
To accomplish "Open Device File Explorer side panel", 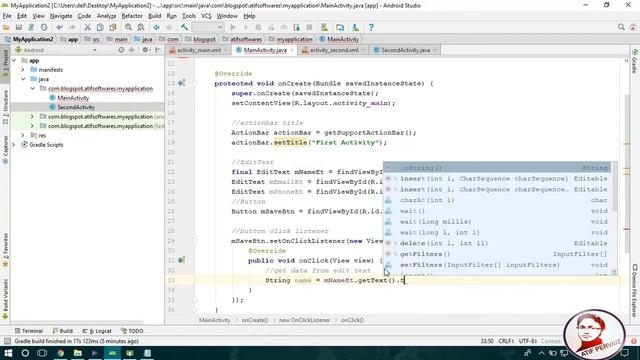I will coord(635,291).
